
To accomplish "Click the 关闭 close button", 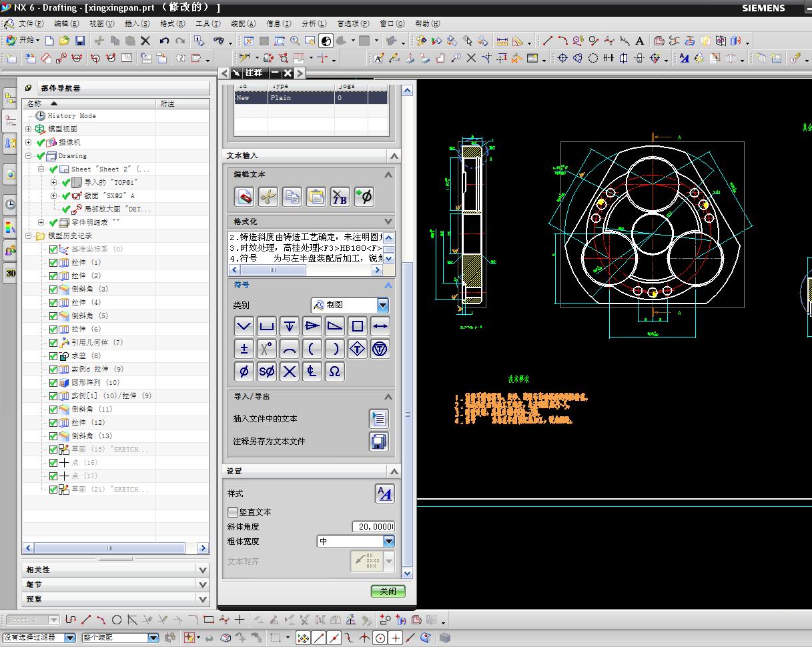I will coord(388,591).
